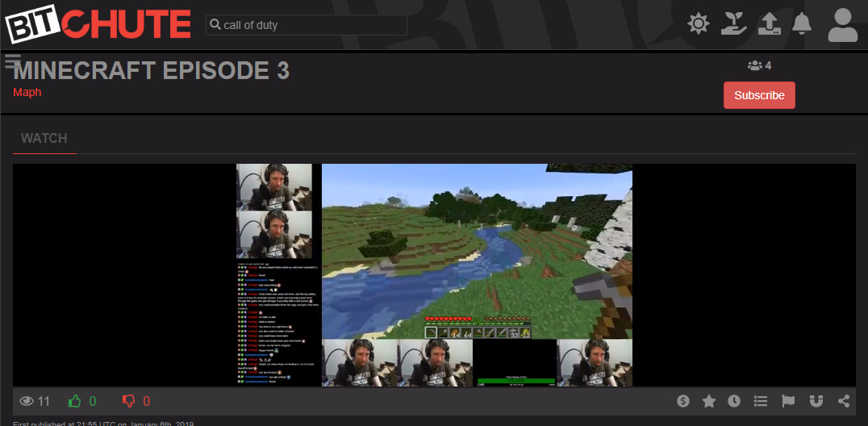Viewport: 868px width, 426px height.
Task: Click the MINECRAFT EPISODE 3 title
Action: click(x=151, y=71)
